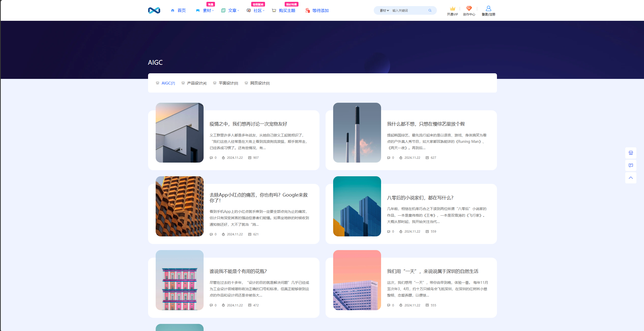Click the views icon showing 559
Viewport: 644px width, 331px height.
[x=427, y=232]
